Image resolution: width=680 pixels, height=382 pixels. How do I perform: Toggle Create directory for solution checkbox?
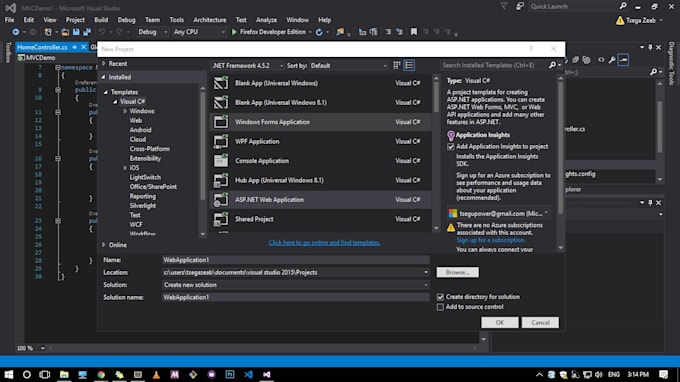click(x=440, y=297)
